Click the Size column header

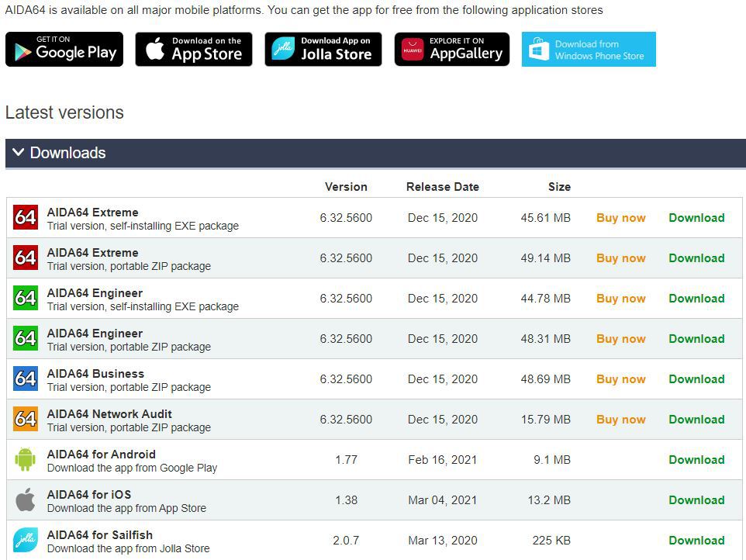(559, 186)
